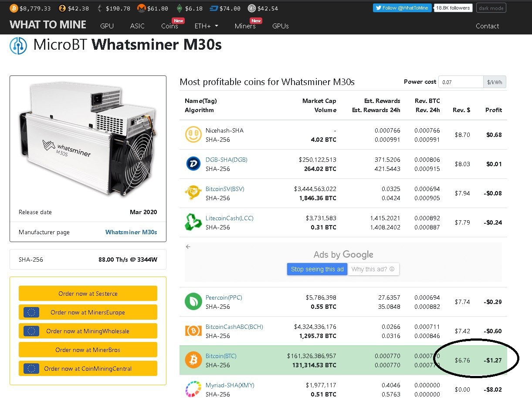Viewport: 532px width, 410px height.
Task: Click the Mar 2020 release date
Action: 143,212
